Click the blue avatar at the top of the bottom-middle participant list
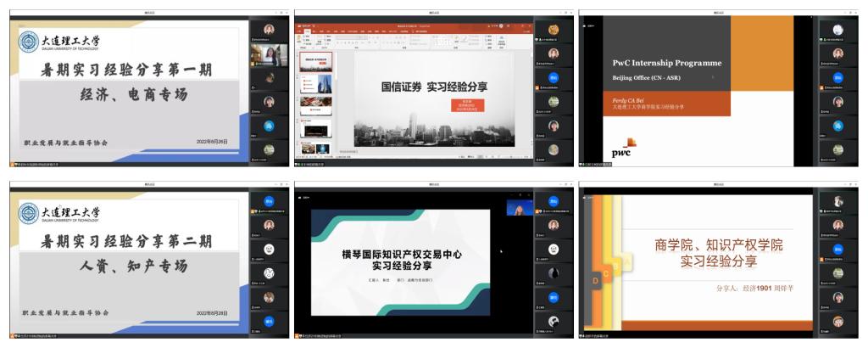Screen dimensions: 868x348 pos(553,202)
